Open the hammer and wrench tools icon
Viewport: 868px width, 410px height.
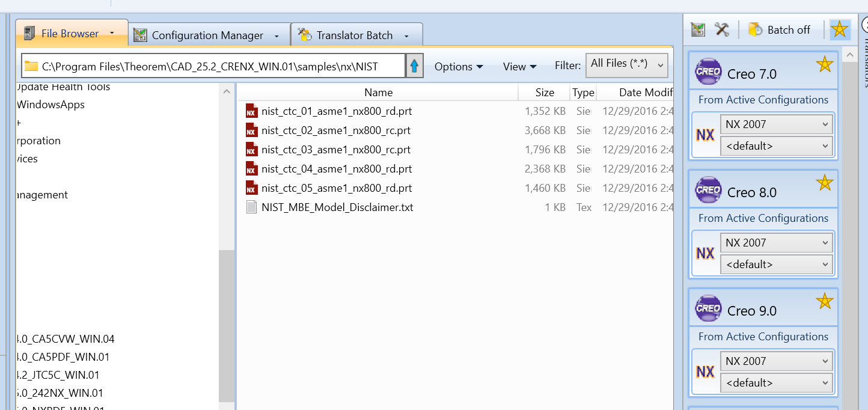722,29
